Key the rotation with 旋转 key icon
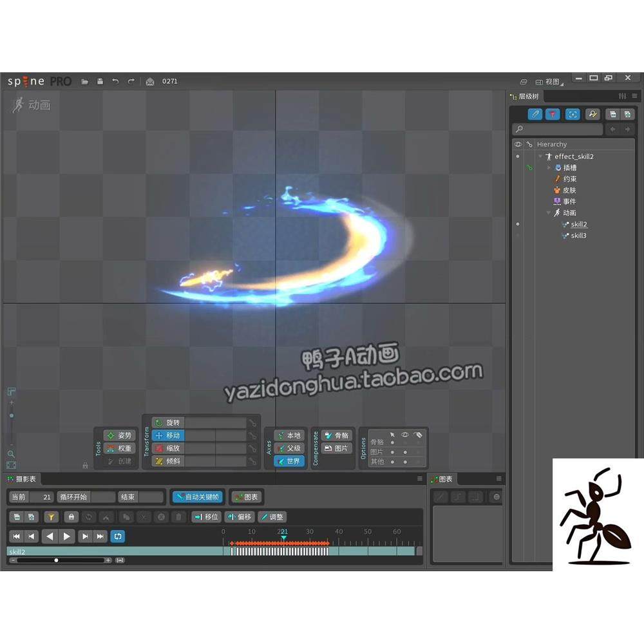This screenshot has width=644, height=644. click(x=252, y=422)
